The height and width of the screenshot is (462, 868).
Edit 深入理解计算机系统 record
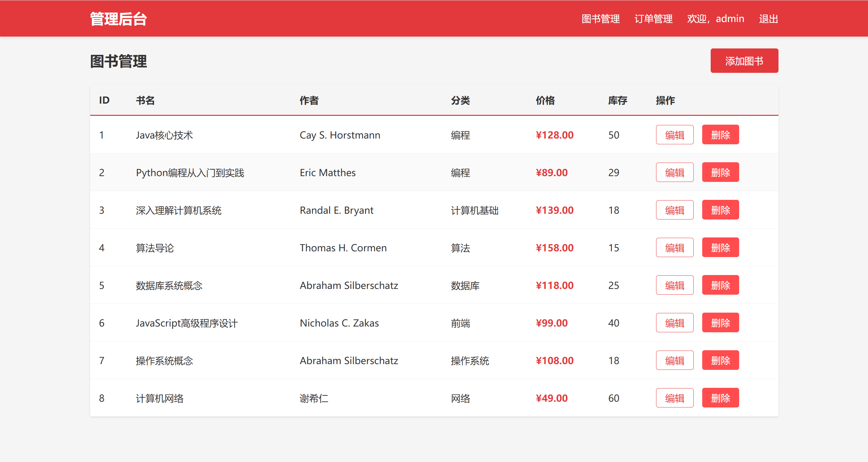[x=674, y=210]
